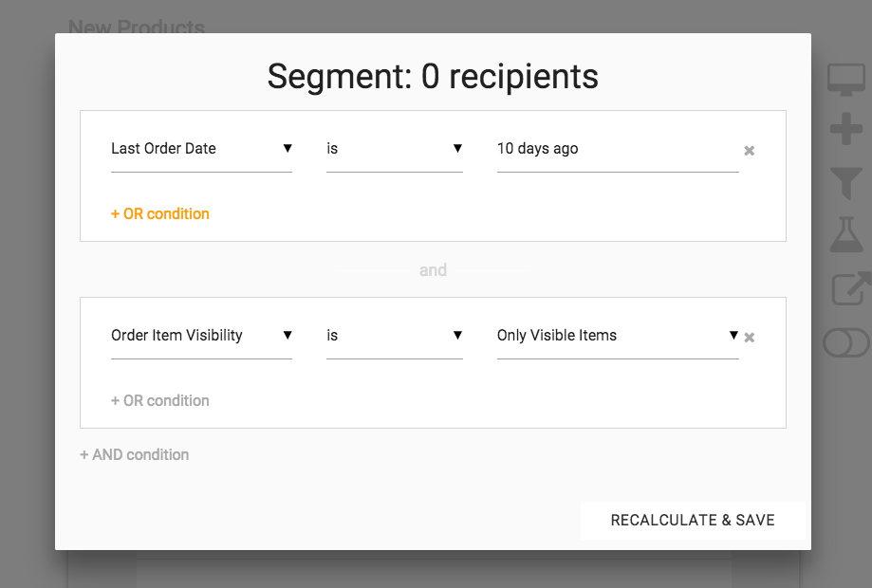Click the 'New Products' title behind dialog
This screenshot has width=872, height=588.
coord(137,27)
